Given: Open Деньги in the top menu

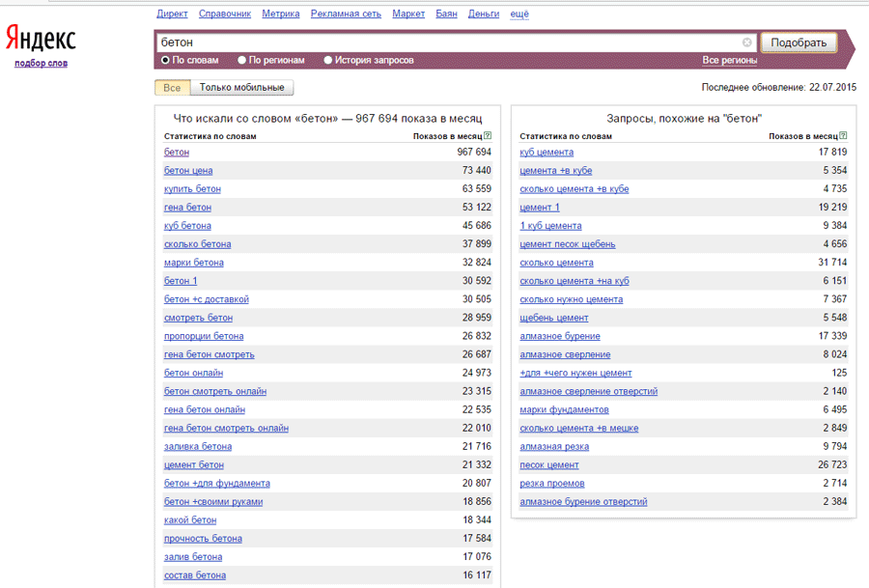Looking at the screenshot, I should [x=484, y=14].
